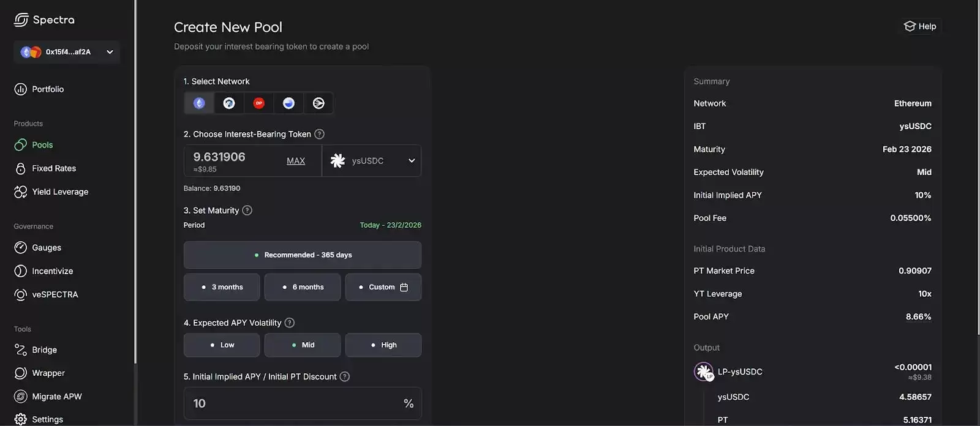Viewport: 980px width, 426px height.
Task: Select the Ethereum network icon
Action: (199, 103)
